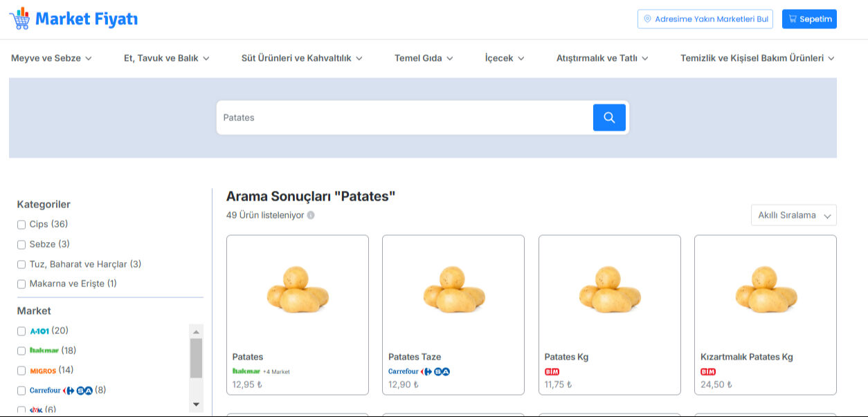Open the Akıllı Sıralama sort dropdown

click(x=793, y=215)
